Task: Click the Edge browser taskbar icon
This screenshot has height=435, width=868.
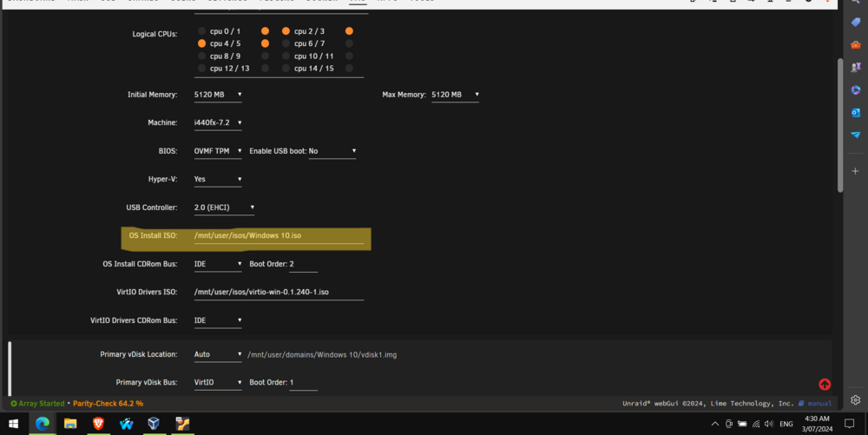Action: 42,424
